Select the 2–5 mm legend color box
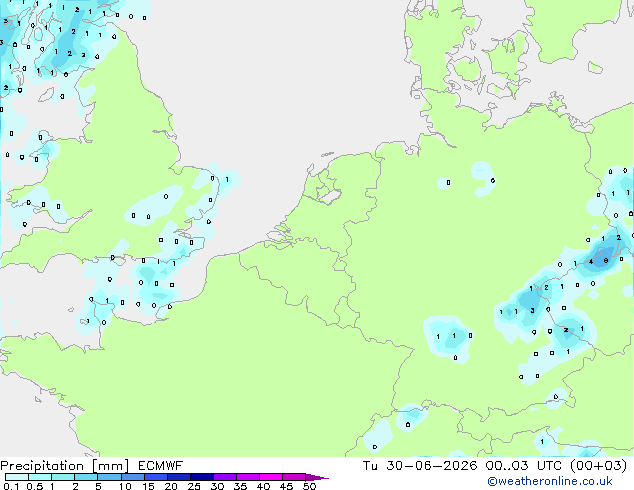Screen dimensions: 634x490 pyautogui.click(x=86, y=477)
